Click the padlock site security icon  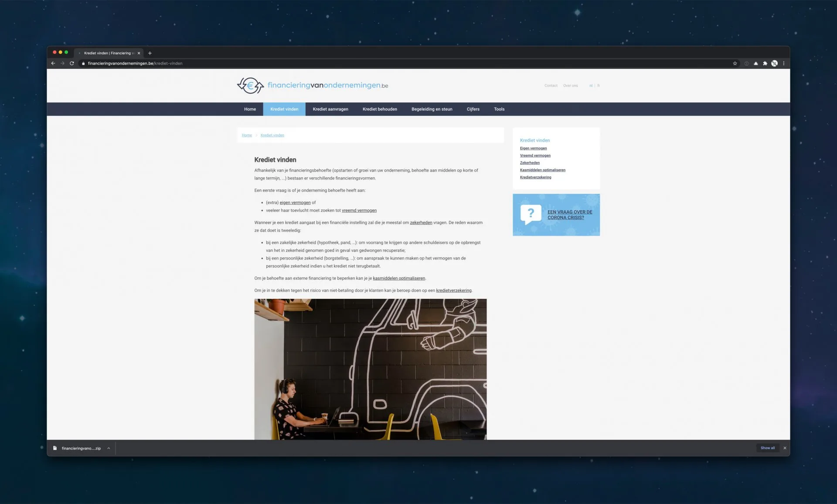click(x=83, y=64)
